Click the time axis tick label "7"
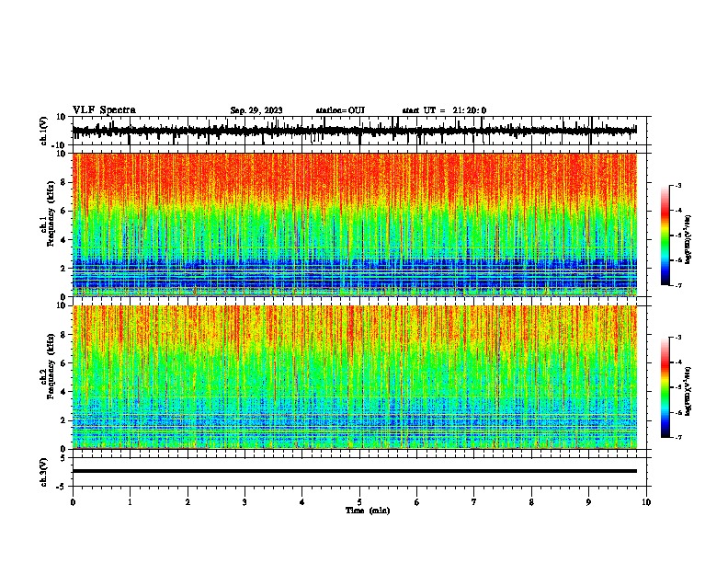Viewport: 728px width, 563px height. [x=474, y=502]
